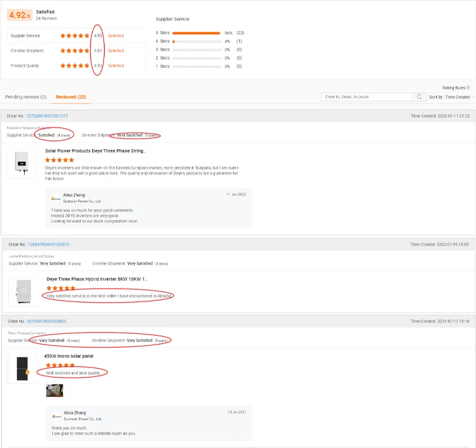Screen dimensions: 476x448
Task: Click the 4.95 Supplier Service score
Action: point(98,36)
